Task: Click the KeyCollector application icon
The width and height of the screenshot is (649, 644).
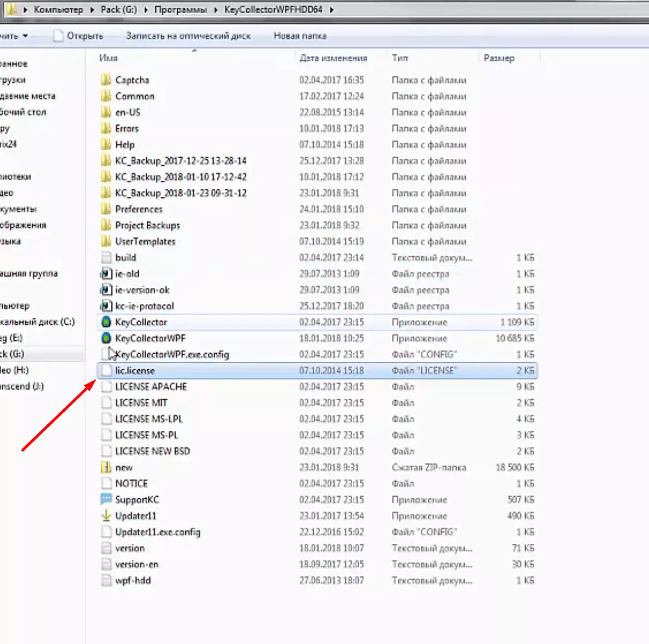Action: [106, 322]
